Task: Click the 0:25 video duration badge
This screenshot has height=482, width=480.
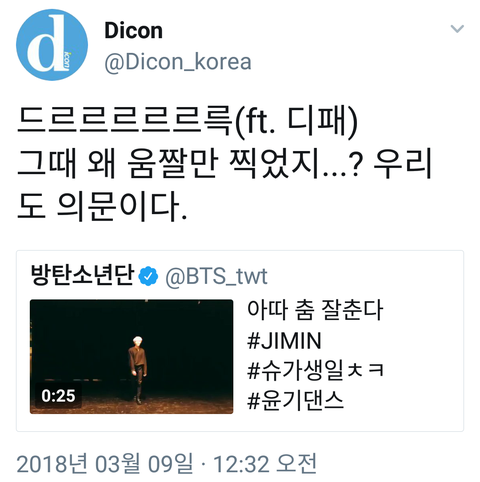Action: point(58,396)
